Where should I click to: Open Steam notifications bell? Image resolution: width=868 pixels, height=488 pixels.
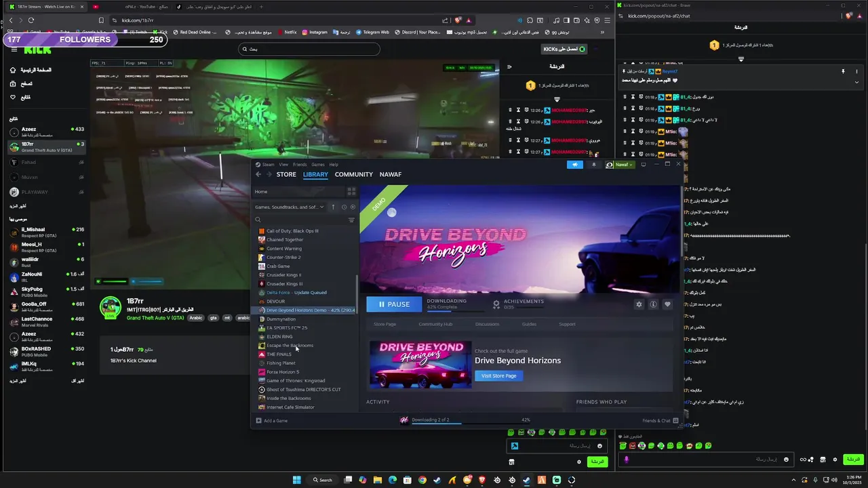[x=594, y=165]
